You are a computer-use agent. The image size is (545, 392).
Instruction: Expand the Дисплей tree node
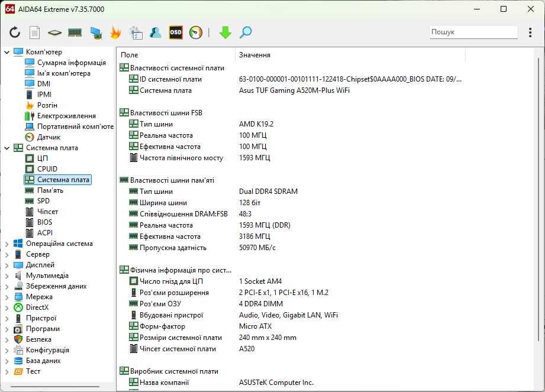pos(7,265)
